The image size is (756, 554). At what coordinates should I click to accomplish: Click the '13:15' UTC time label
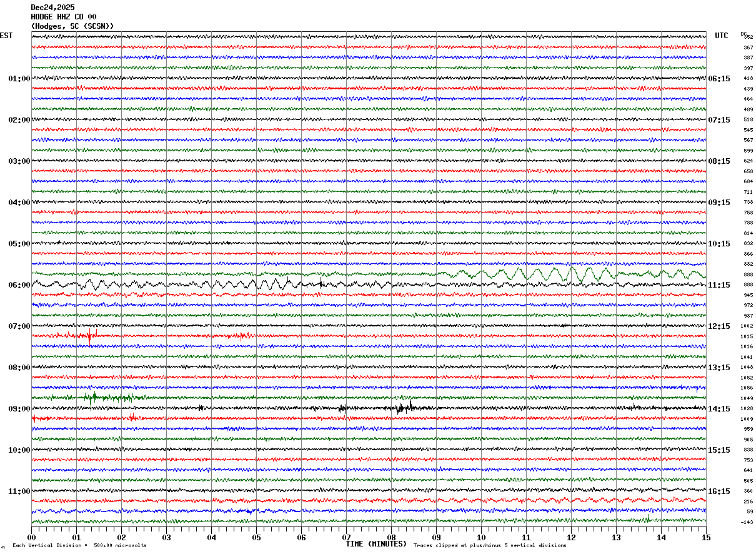[x=719, y=368]
